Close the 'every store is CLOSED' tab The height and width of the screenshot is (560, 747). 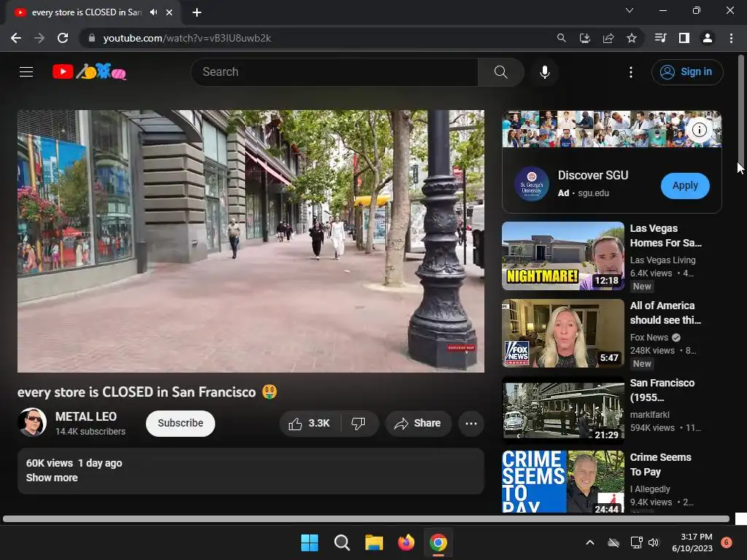[169, 12]
